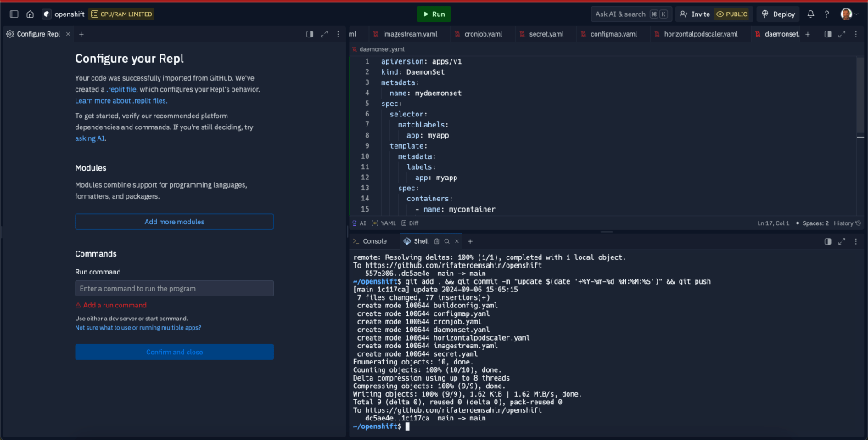Close the Shell tab
This screenshot has width=868, height=440.
point(456,241)
